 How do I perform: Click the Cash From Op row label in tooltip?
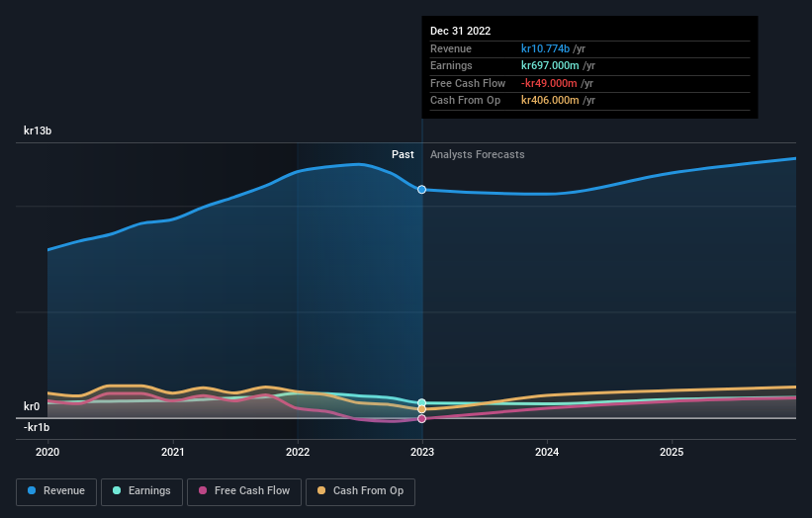pos(465,101)
